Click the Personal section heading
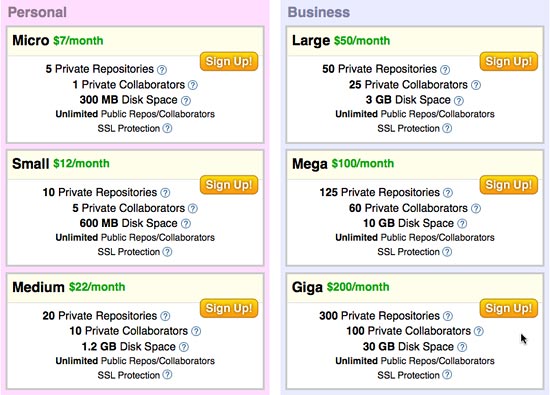This screenshot has height=395, width=550. (x=37, y=12)
